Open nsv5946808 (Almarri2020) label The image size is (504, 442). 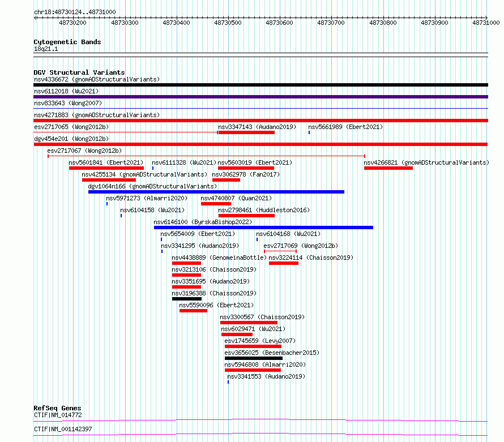[x=265, y=364]
